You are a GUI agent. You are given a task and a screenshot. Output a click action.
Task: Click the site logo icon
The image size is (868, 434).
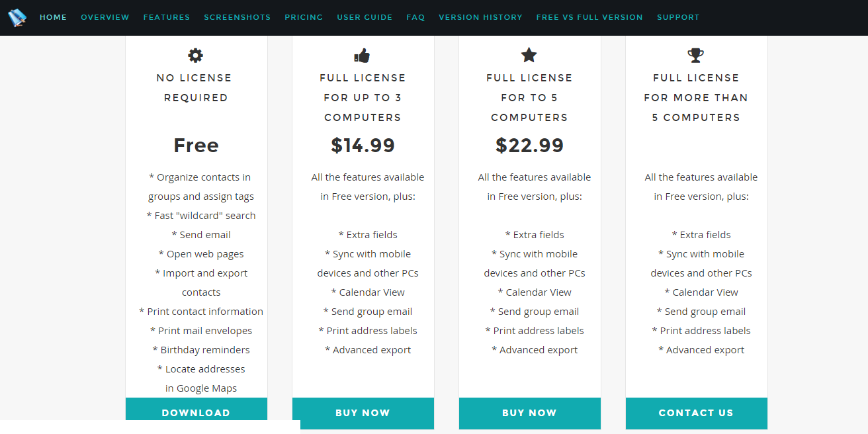[x=17, y=17]
